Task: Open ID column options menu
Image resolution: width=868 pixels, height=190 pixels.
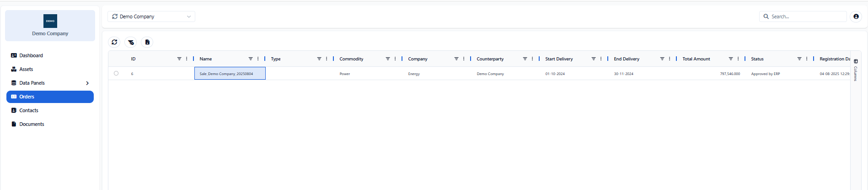Action: point(187,59)
